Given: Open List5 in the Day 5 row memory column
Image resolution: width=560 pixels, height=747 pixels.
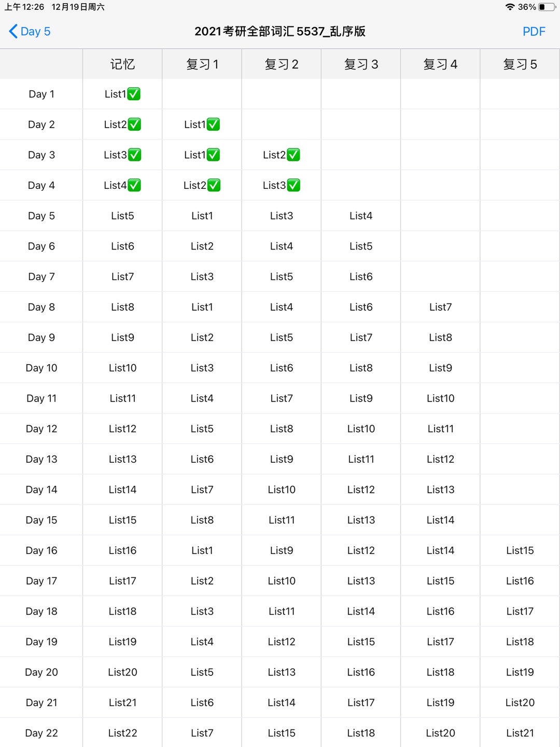Looking at the screenshot, I should (122, 216).
